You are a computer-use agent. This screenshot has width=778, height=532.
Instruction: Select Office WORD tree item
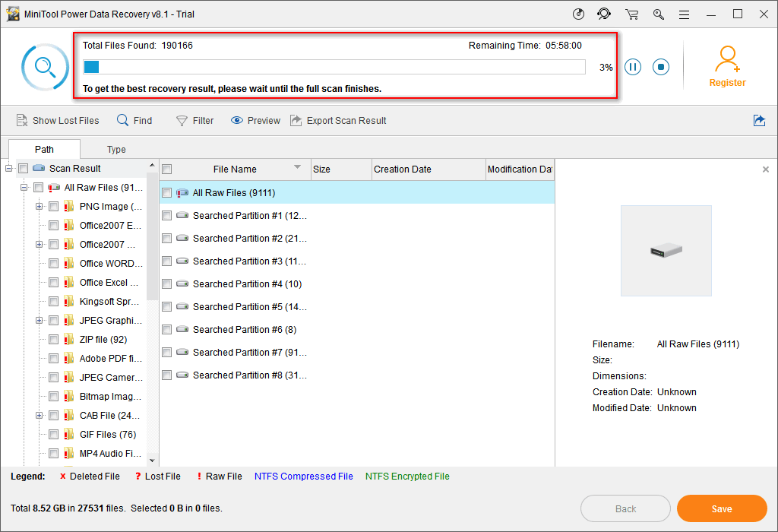(111, 264)
